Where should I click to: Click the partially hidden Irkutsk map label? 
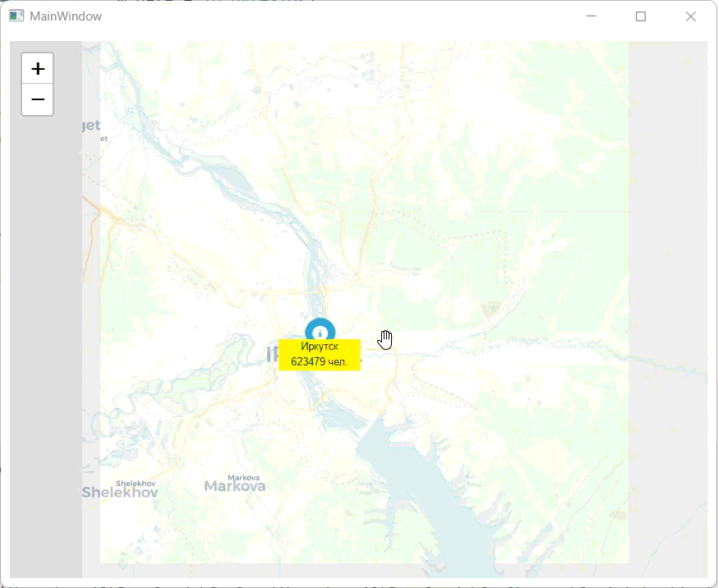[271, 355]
